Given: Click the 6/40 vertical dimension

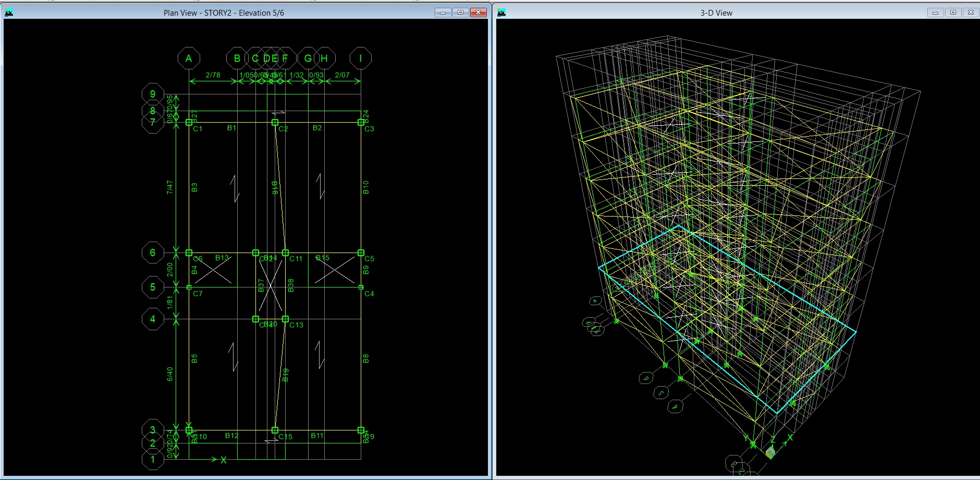Looking at the screenshot, I should (169, 374).
